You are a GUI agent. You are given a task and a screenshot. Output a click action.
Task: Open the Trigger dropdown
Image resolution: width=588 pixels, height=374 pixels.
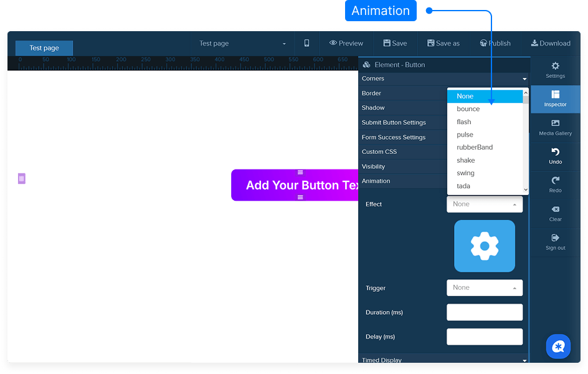pos(484,288)
